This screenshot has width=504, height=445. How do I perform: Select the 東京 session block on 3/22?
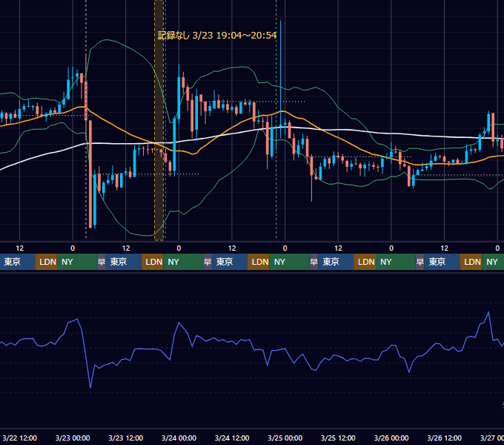tap(17, 262)
